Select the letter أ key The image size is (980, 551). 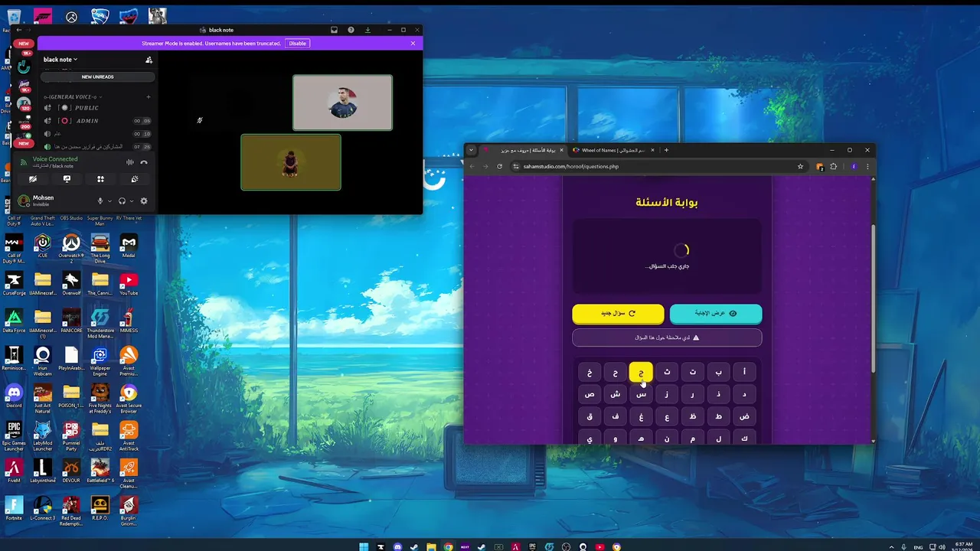click(744, 372)
